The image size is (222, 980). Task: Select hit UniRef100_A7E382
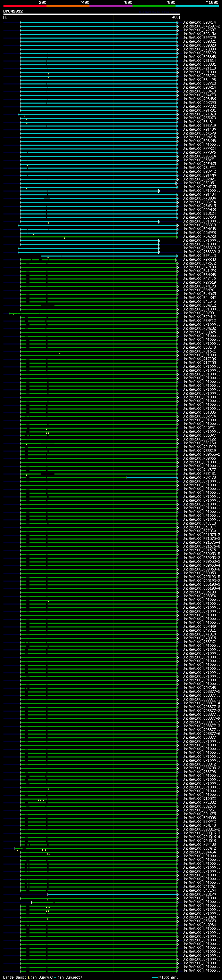tap(199, 802)
